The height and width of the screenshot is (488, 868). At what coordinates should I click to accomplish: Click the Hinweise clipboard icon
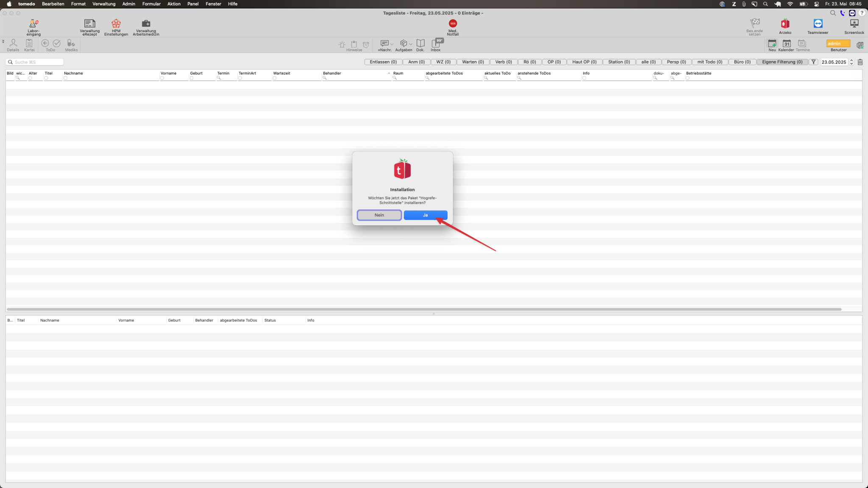(354, 44)
